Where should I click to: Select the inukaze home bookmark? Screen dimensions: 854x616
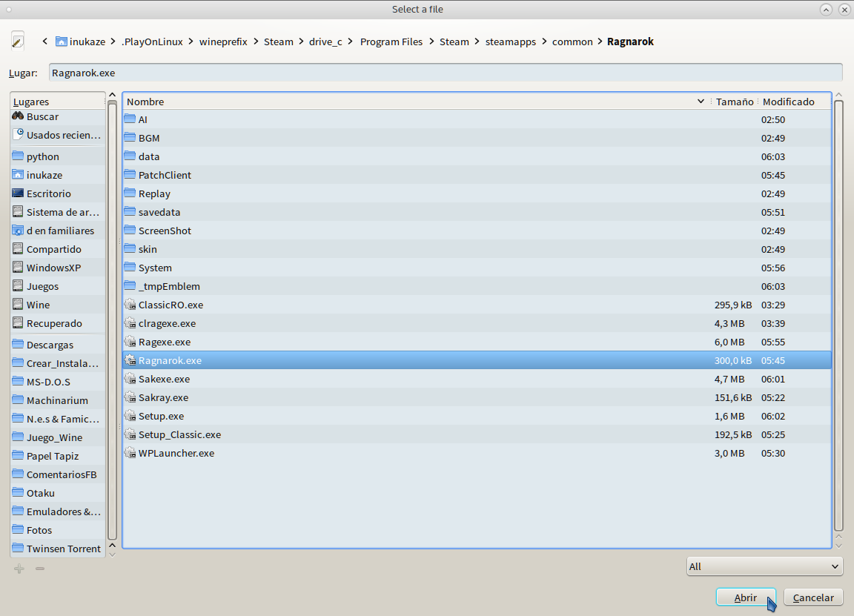58,175
